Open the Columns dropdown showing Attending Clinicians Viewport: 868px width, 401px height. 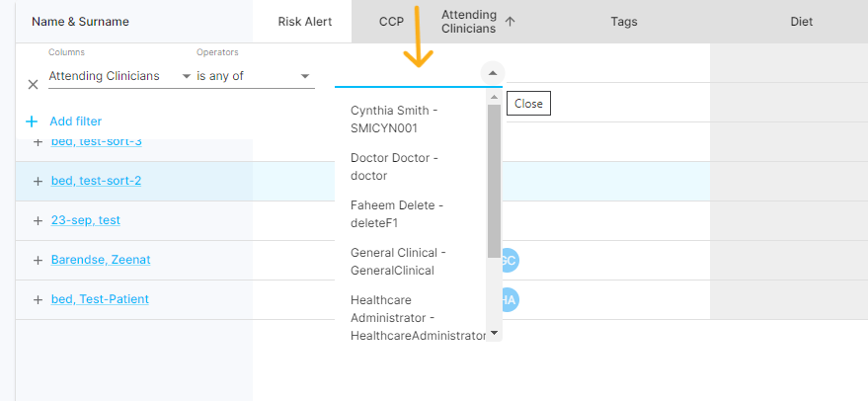(118, 76)
